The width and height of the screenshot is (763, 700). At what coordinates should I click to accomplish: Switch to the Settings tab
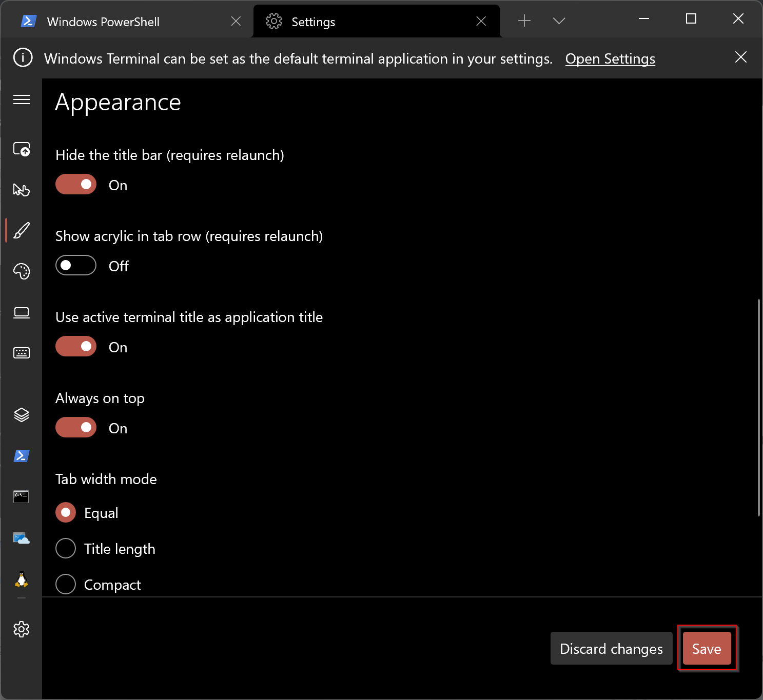[377, 22]
